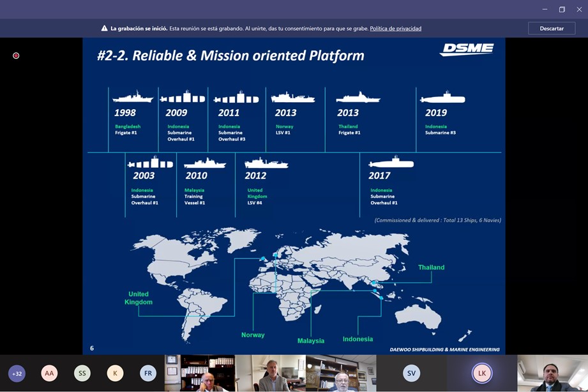Image resolution: width=588 pixels, height=392 pixels.
Task: Select the AA participant avatar
Action: 49,373
